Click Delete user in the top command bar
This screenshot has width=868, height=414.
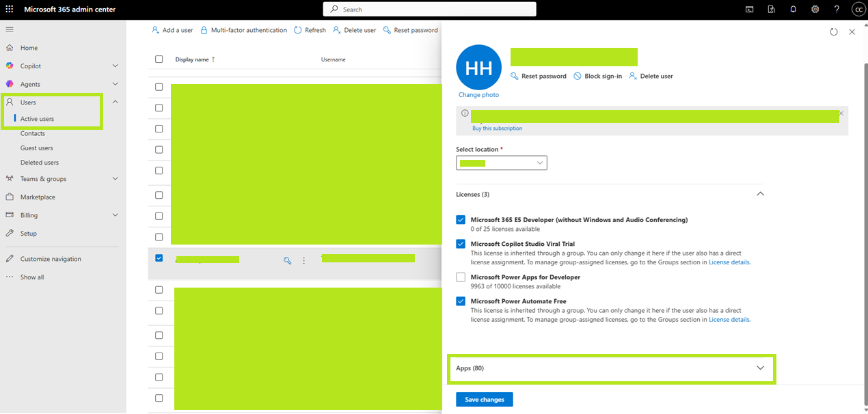click(x=354, y=30)
